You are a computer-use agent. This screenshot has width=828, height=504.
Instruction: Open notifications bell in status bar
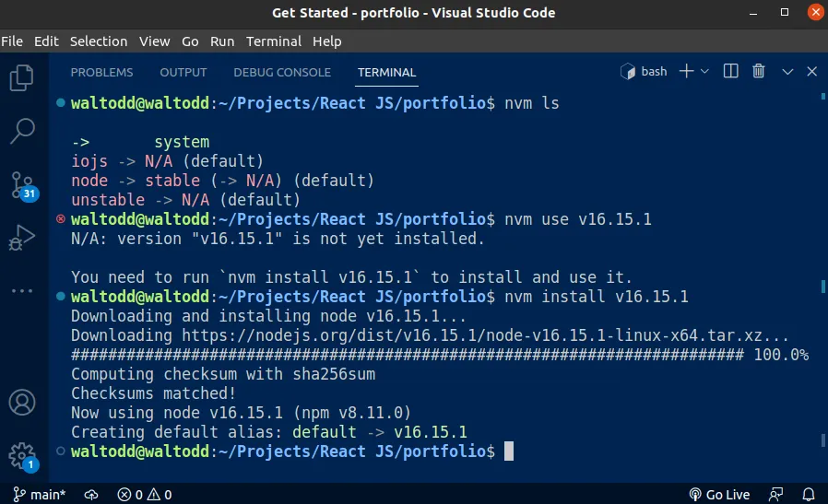(x=810, y=495)
